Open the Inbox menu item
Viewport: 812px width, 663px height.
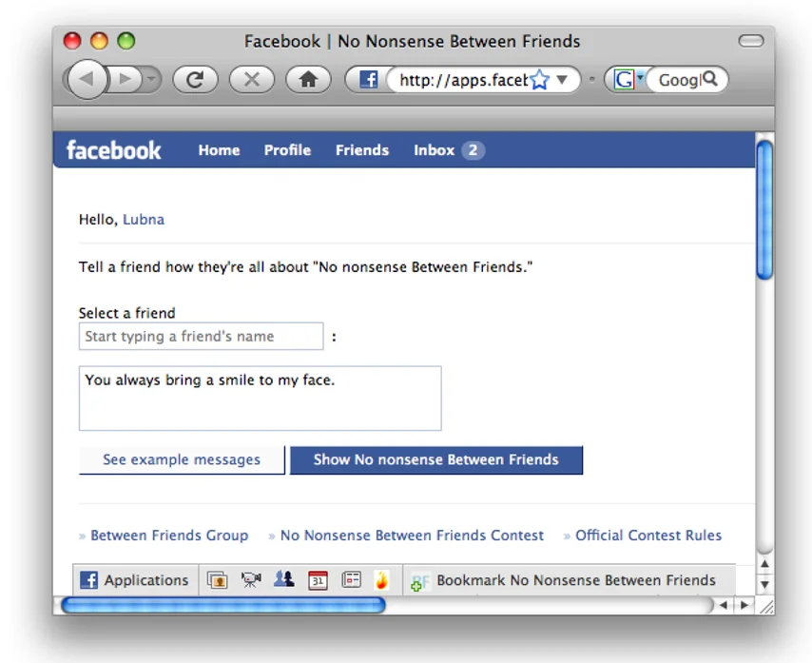[x=434, y=150]
